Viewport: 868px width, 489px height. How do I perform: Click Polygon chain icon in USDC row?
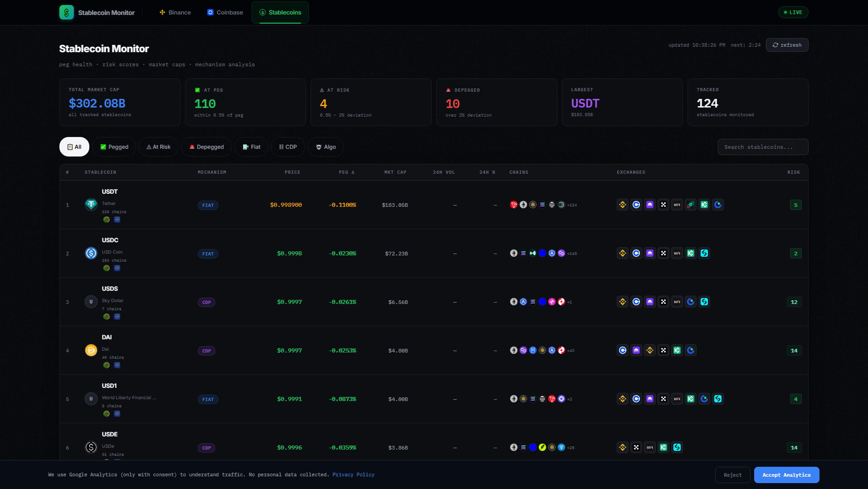point(561,253)
